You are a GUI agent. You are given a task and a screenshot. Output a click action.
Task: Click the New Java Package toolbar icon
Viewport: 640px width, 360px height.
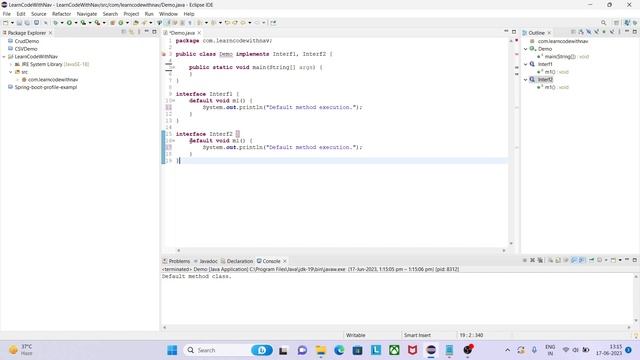(112, 23)
